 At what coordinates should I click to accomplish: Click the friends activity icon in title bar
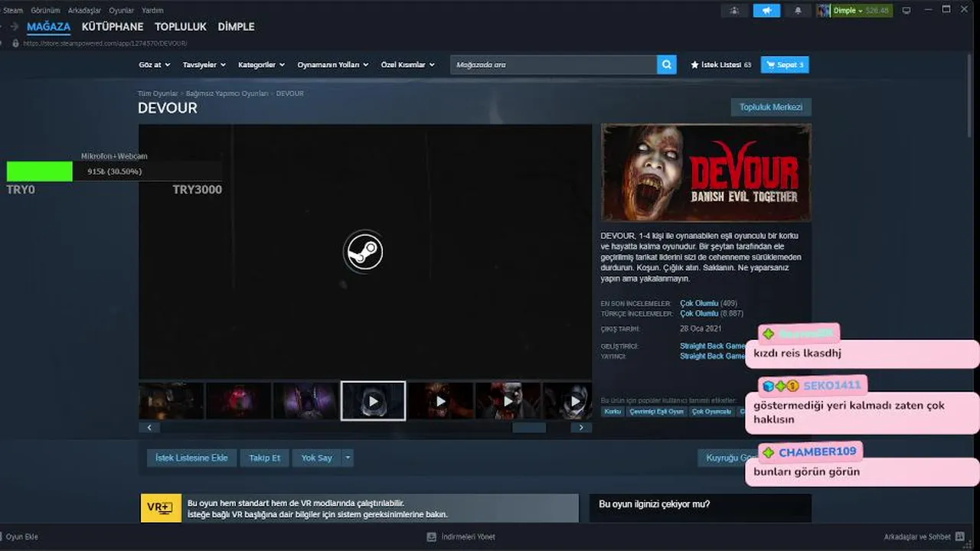735,11
